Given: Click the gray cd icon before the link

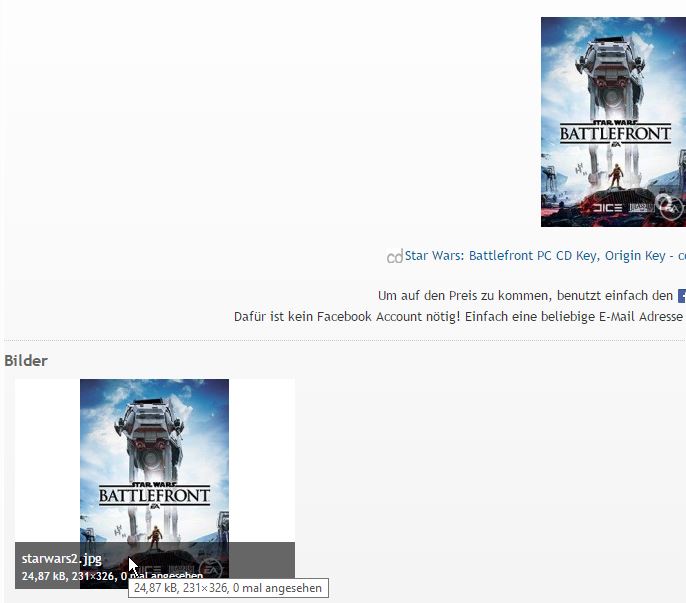Looking at the screenshot, I should click(394, 257).
